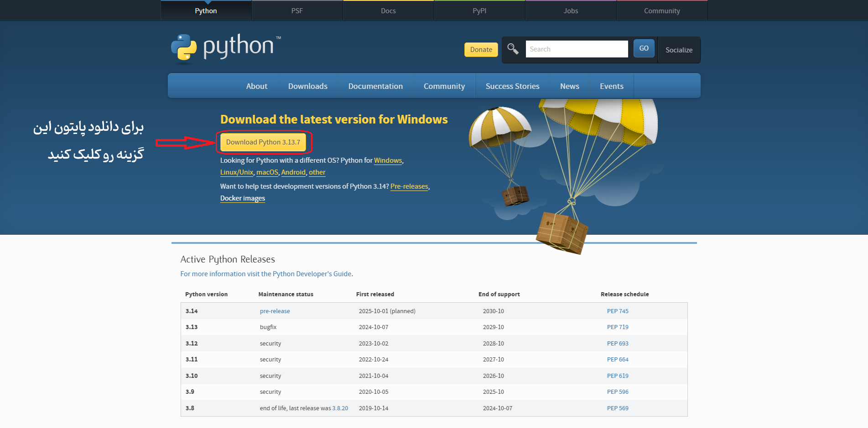
Task: Open the Docker images link
Action: [x=243, y=198]
